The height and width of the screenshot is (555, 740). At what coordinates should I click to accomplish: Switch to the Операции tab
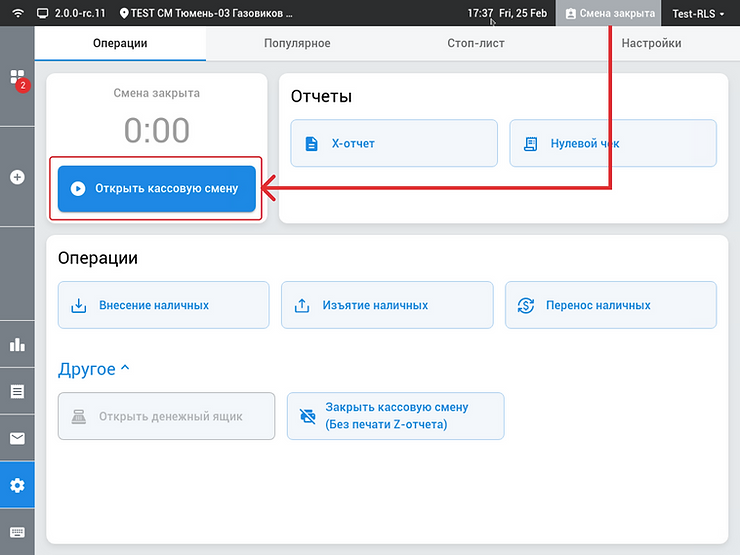120,43
